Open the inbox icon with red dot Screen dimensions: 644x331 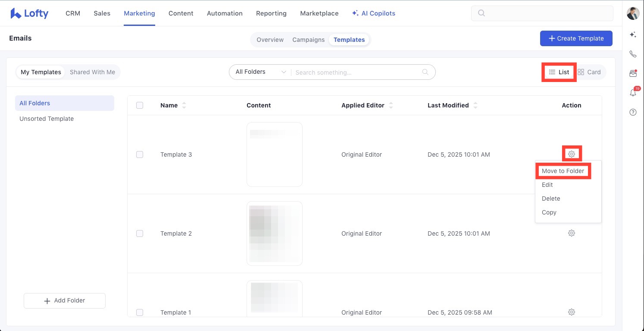pyautogui.click(x=633, y=74)
